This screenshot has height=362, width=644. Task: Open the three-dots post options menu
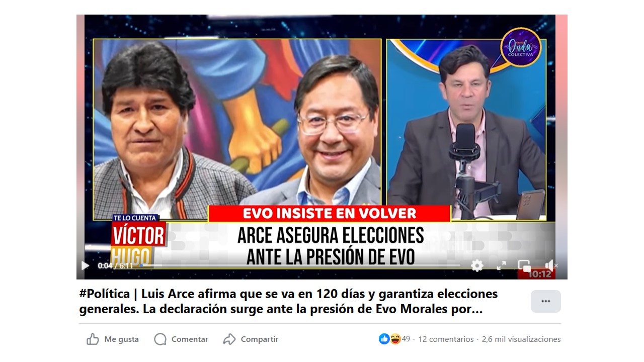pos(546,301)
